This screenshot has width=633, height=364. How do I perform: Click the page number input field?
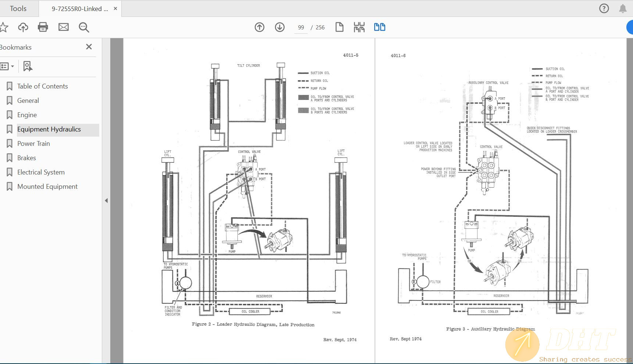tap(301, 28)
